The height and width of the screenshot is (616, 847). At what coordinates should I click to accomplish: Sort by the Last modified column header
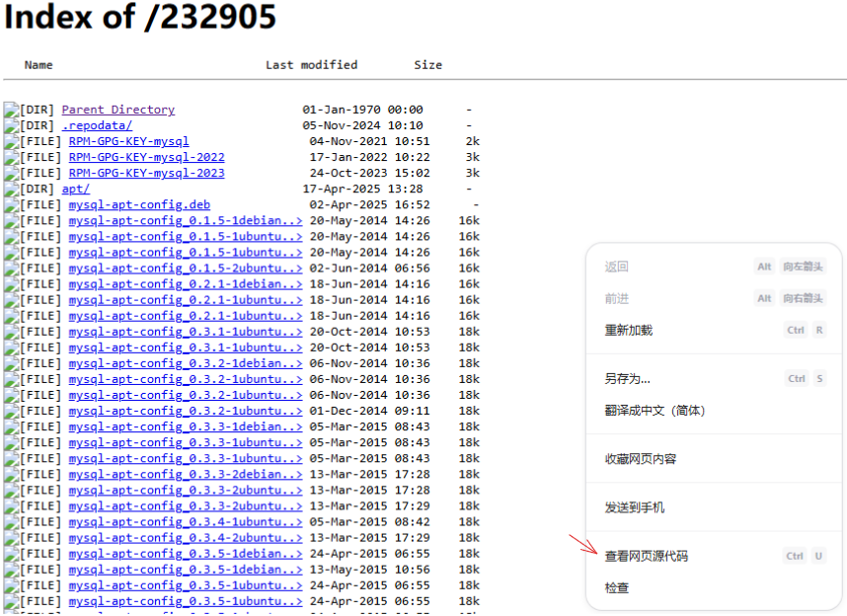pyautogui.click(x=312, y=65)
